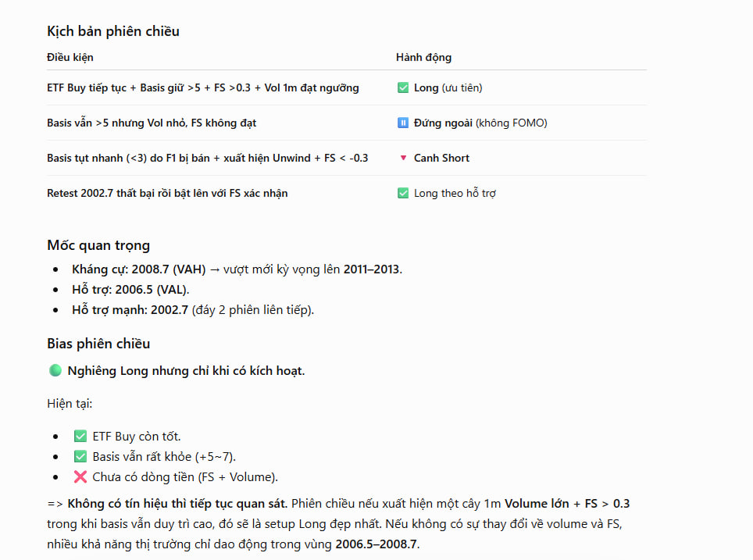This screenshot has height=560, width=753.
Task: Click the Retest 2002.7 thất bại table row
Action: (347, 193)
